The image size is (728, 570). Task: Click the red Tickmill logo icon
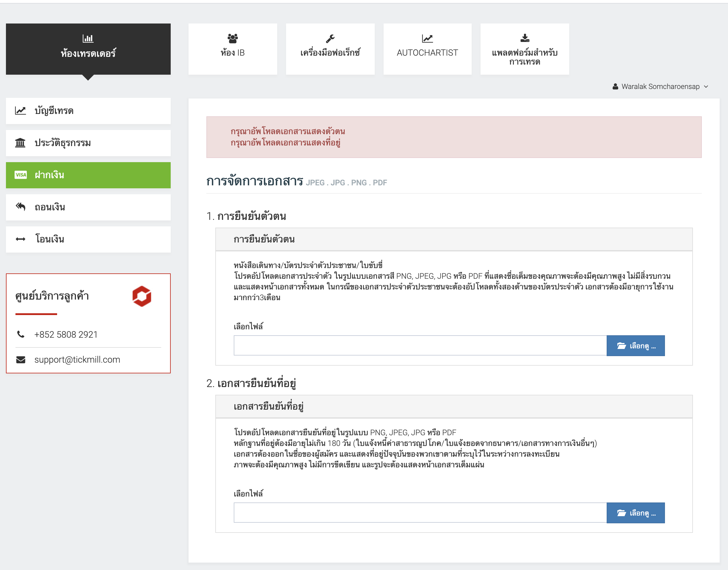142,296
